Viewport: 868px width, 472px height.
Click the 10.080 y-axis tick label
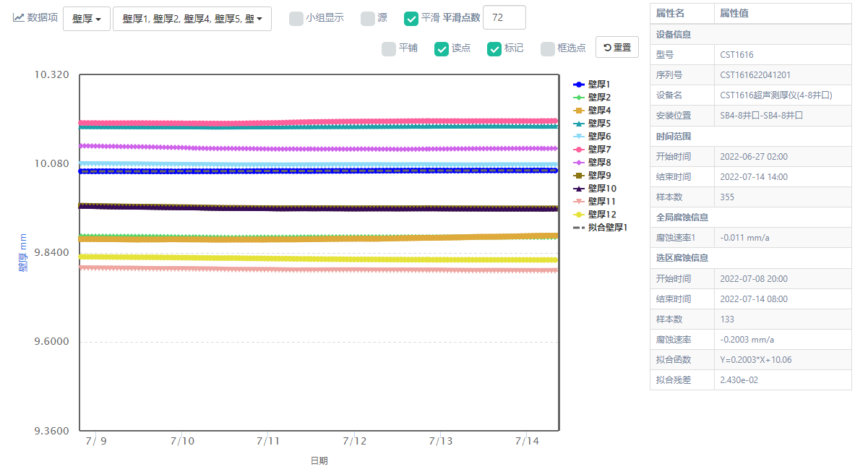tap(51, 164)
